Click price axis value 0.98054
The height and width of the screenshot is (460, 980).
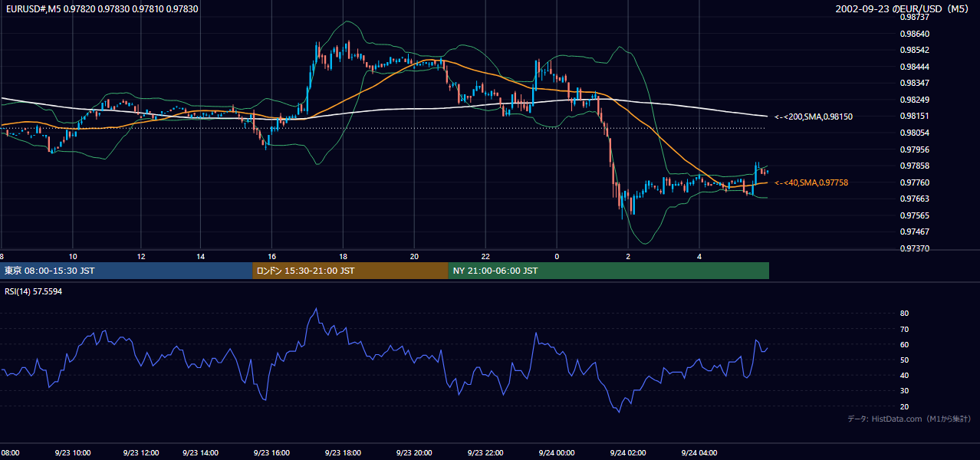coord(914,133)
